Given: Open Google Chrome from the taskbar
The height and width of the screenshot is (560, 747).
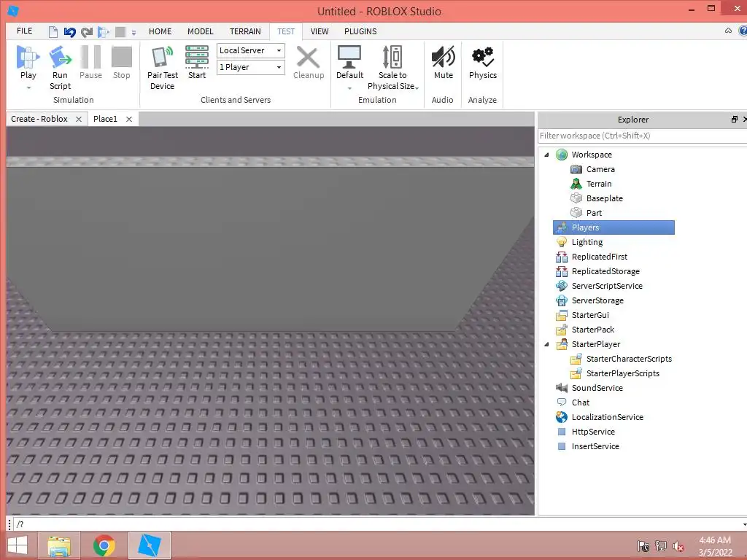Looking at the screenshot, I should tap(104, 545).
